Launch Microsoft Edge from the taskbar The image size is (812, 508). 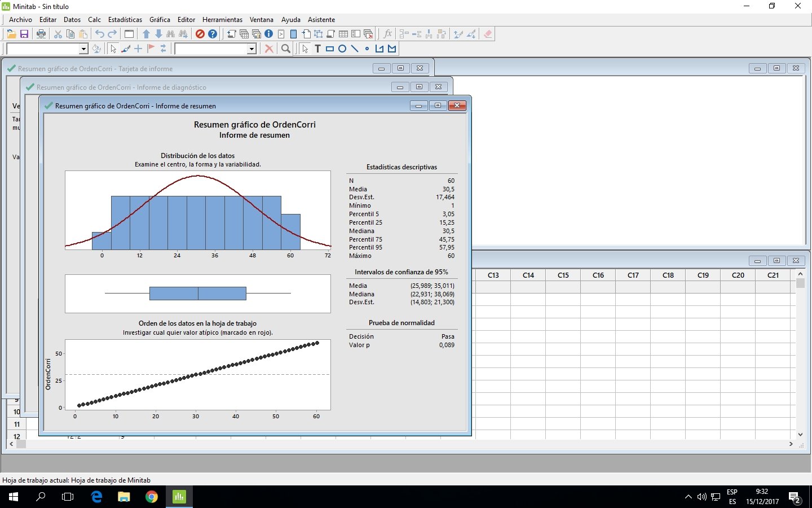(x=96, y=497)
